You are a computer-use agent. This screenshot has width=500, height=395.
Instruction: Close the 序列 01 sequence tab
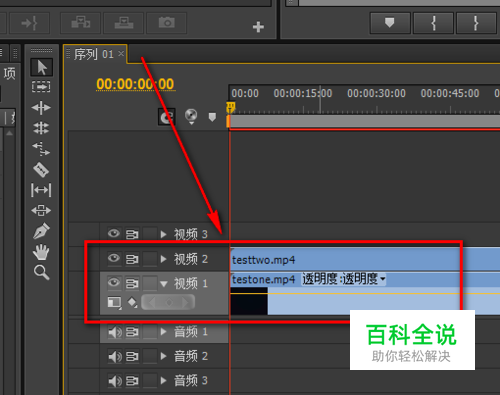coord(121,53)
